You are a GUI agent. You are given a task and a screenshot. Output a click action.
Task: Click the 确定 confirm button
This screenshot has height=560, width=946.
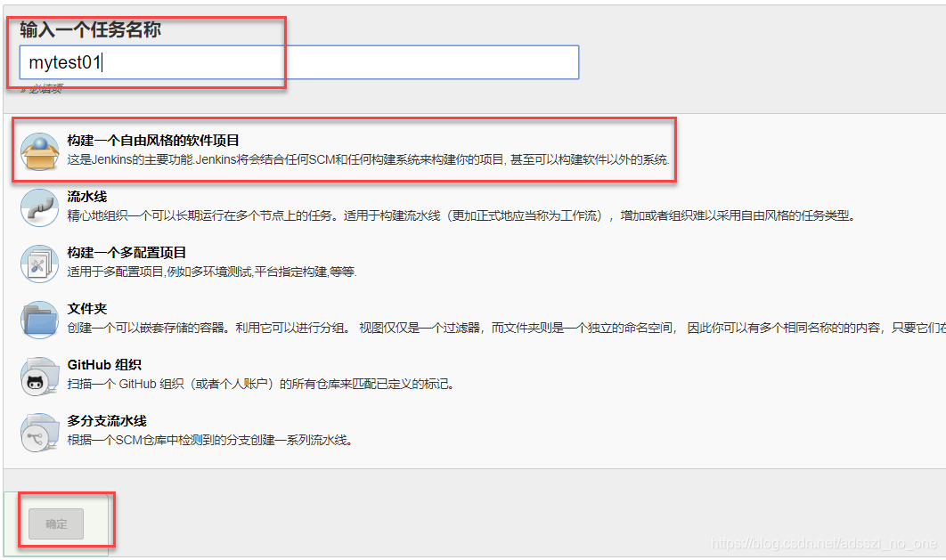click(x=56, y=523)
